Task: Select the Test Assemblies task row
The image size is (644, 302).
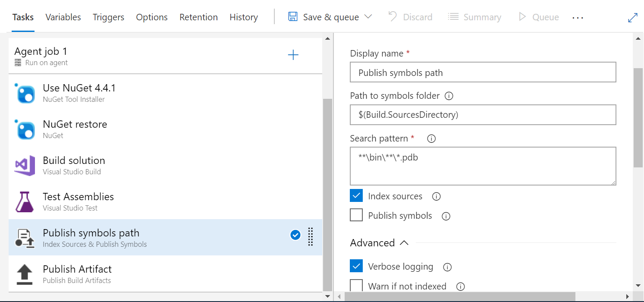Action: [x=165, y=201]
